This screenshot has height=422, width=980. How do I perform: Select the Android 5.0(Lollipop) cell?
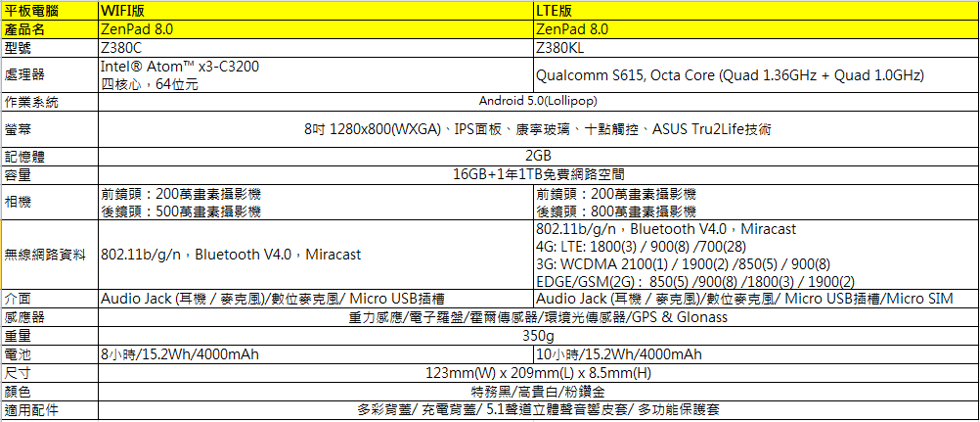pos(538,102)
